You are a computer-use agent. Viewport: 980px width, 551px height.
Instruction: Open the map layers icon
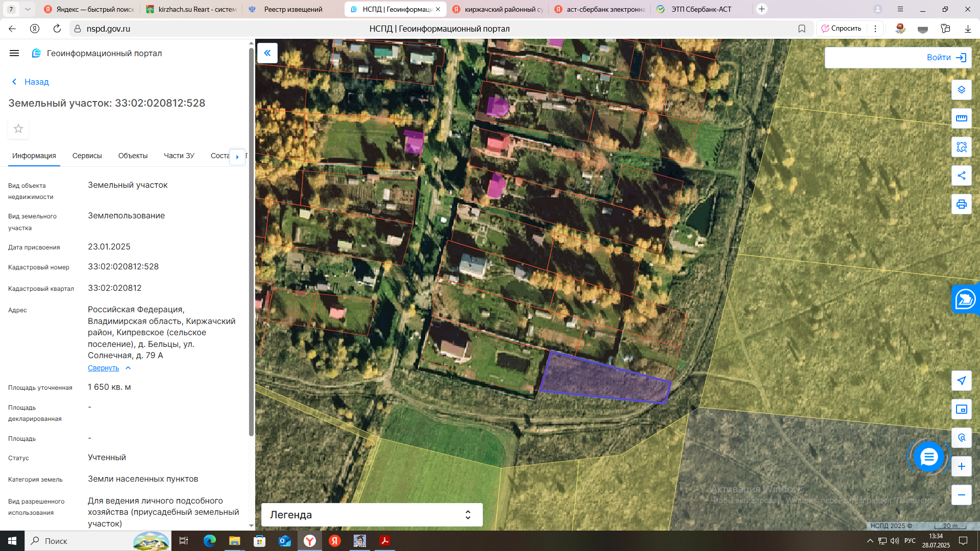coord(961,90)
